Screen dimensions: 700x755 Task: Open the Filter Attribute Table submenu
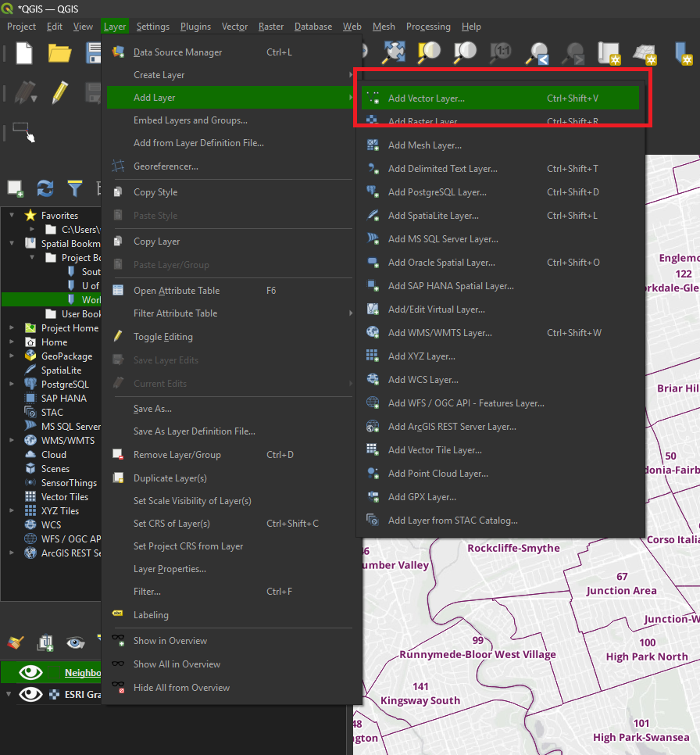[x=230, y=313]
